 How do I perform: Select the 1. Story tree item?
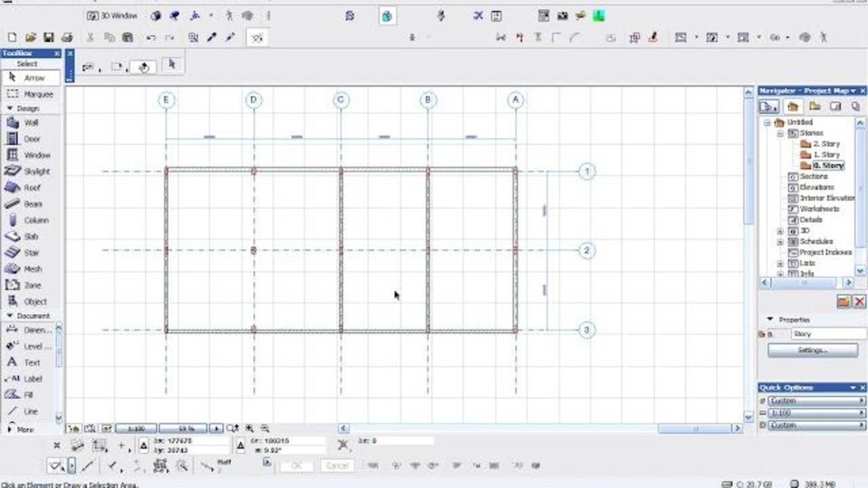pos(820,155)
